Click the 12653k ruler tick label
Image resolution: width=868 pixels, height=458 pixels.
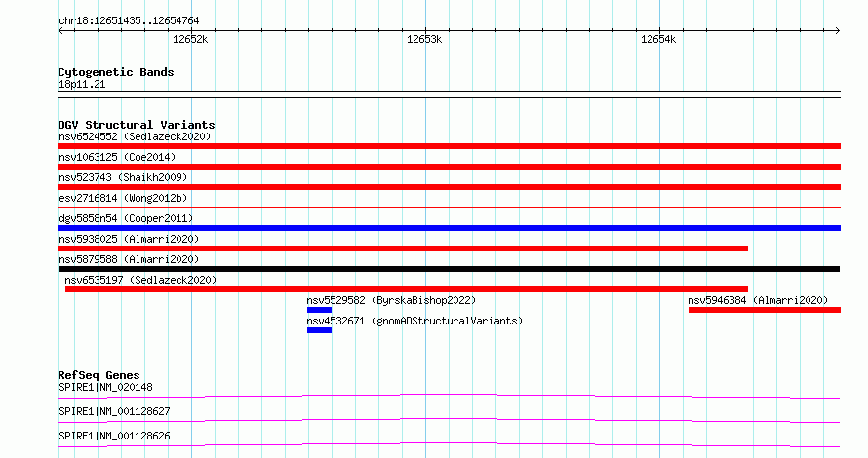coord(424,39)
